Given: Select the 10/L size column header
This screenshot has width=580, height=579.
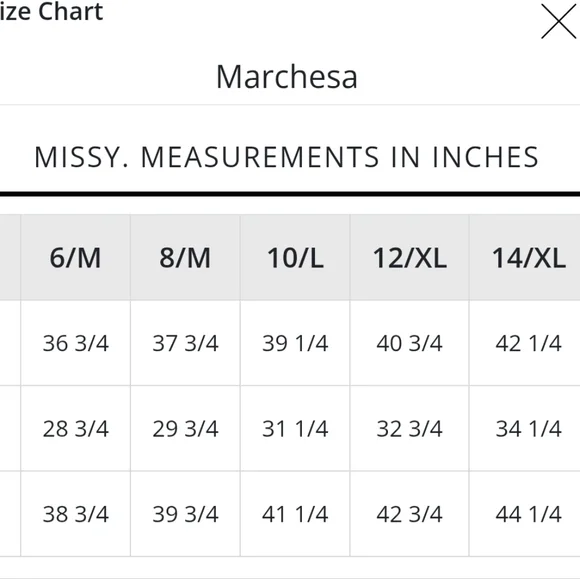Looking at the screenshot, I should (x=295, y=257).
